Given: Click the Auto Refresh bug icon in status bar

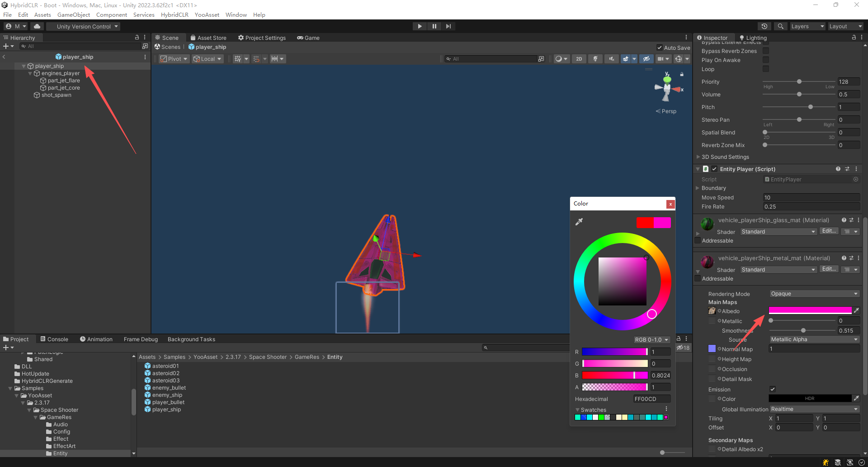Looking at the screenshot, I should tap(826, 462).
